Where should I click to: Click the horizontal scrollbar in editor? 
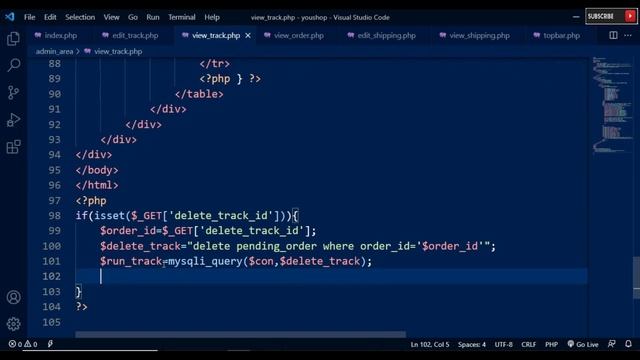(x=241, y=334)
